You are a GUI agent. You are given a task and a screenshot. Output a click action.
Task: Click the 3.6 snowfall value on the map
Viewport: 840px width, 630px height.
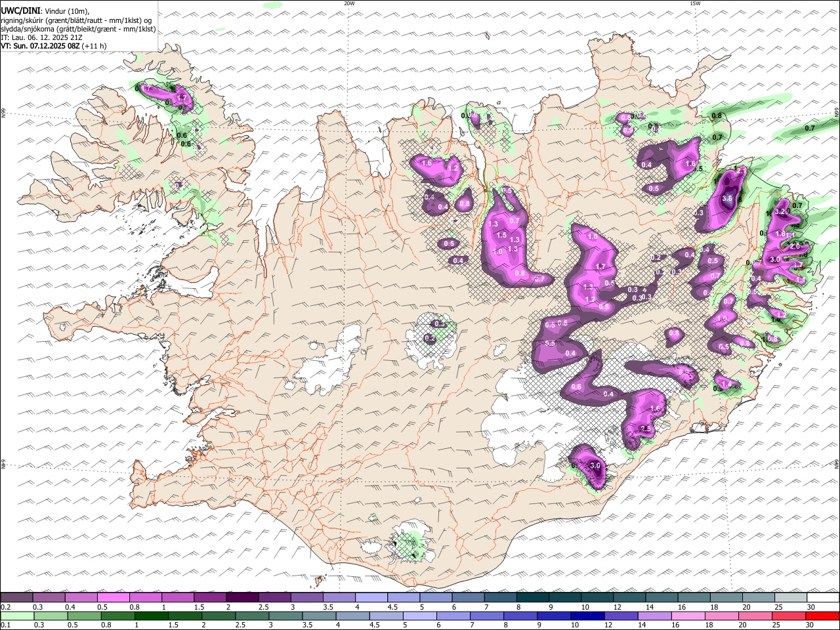[x=727, y=198]
